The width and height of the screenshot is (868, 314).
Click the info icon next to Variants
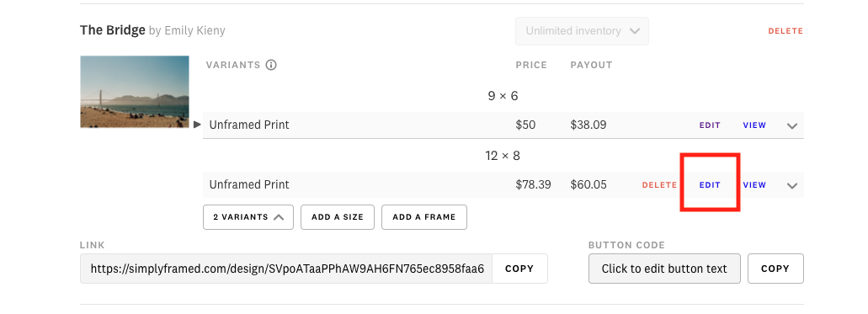click(x=271, y=65)
